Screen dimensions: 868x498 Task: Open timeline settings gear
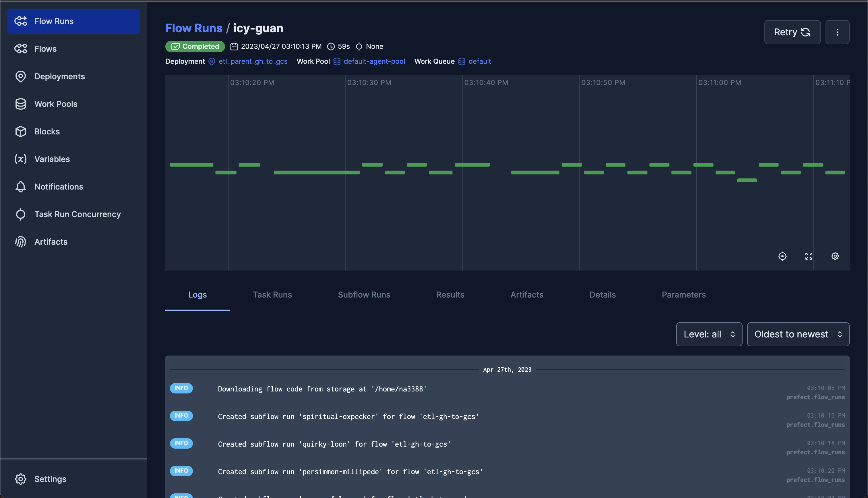coord(835,256)
